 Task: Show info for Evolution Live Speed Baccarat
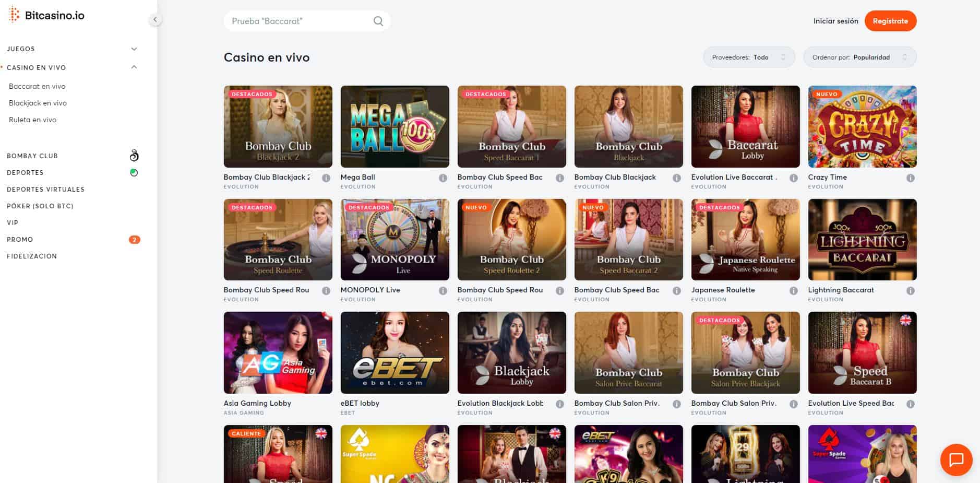pos(911,404)
